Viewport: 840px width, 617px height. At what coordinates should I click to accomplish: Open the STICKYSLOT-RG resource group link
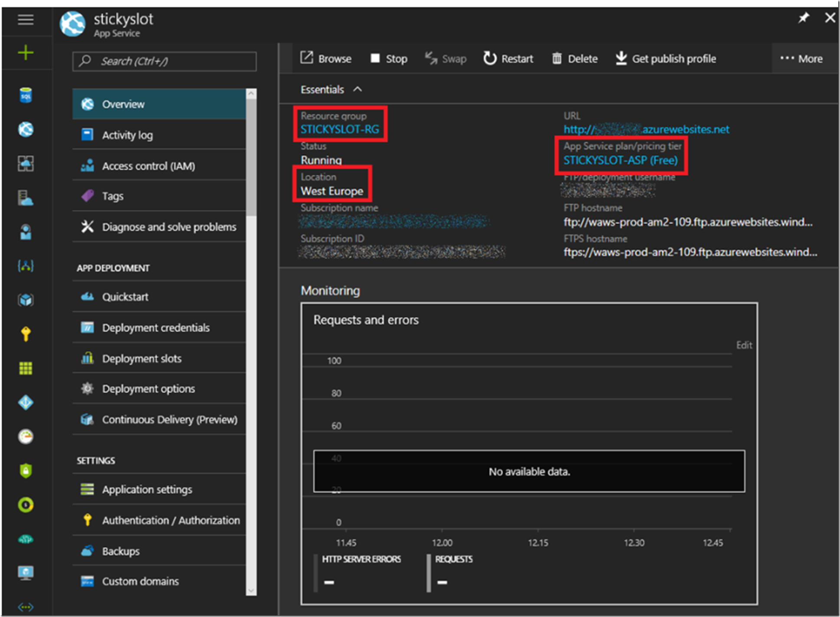point(340,129)
